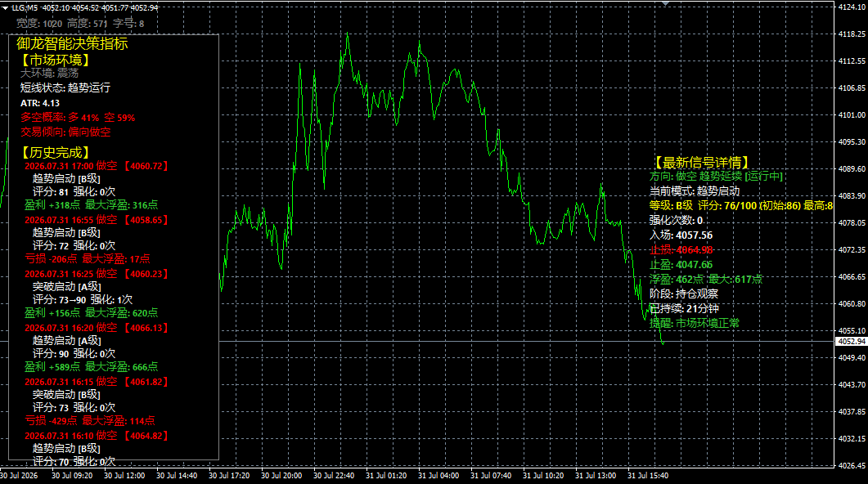Viewport: 868px width, 484px height.
Task: Click the 多空概率: 多 41% 空 59% line
Action: tap(78, 117)
